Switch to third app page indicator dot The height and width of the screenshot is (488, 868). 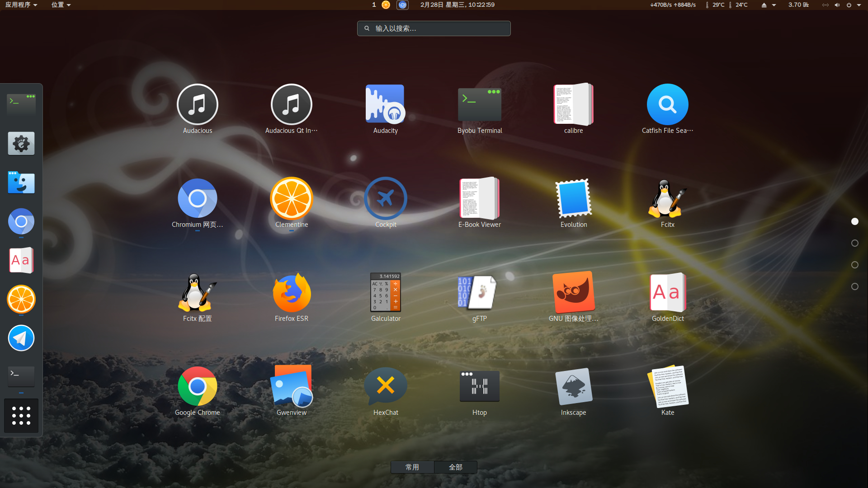[854, 265]
